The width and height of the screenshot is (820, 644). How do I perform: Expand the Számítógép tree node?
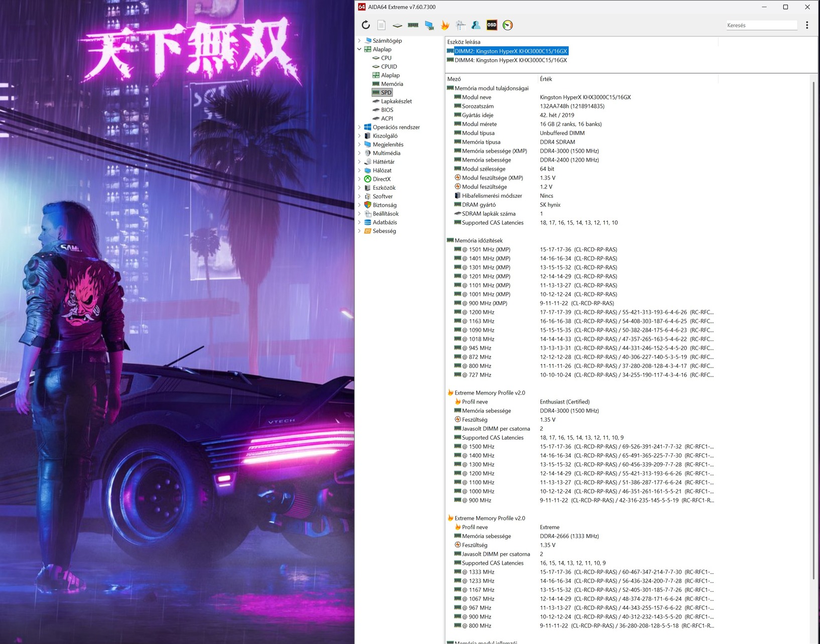359,41
